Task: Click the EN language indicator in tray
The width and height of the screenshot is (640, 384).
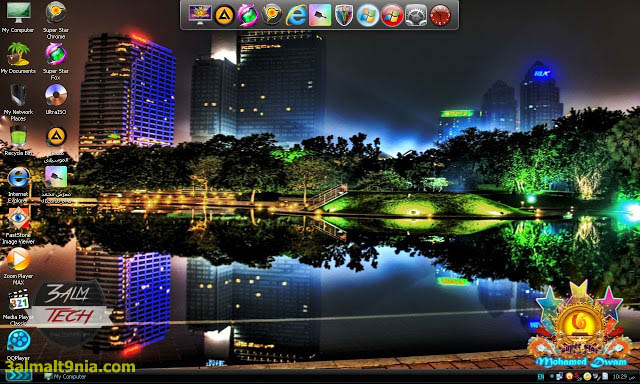Action: 541,376
